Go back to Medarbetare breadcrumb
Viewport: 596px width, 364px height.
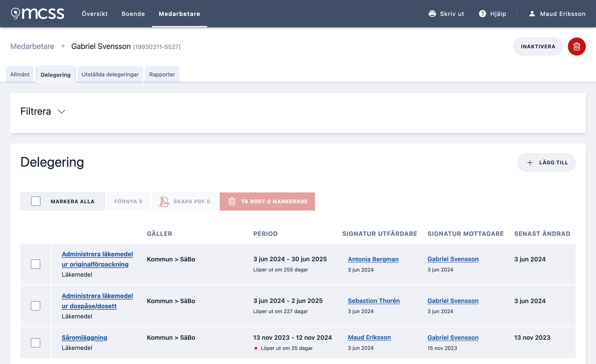(x=32, y=46)
